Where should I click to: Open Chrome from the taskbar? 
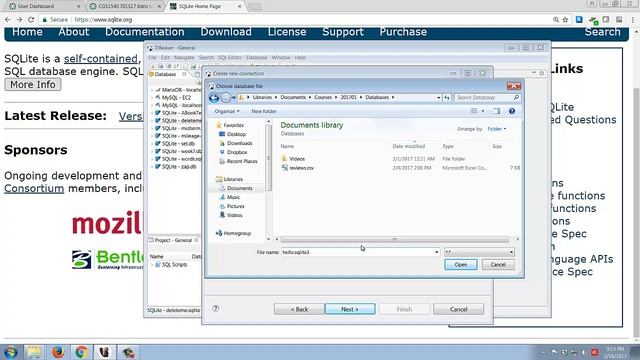point(81,352)
